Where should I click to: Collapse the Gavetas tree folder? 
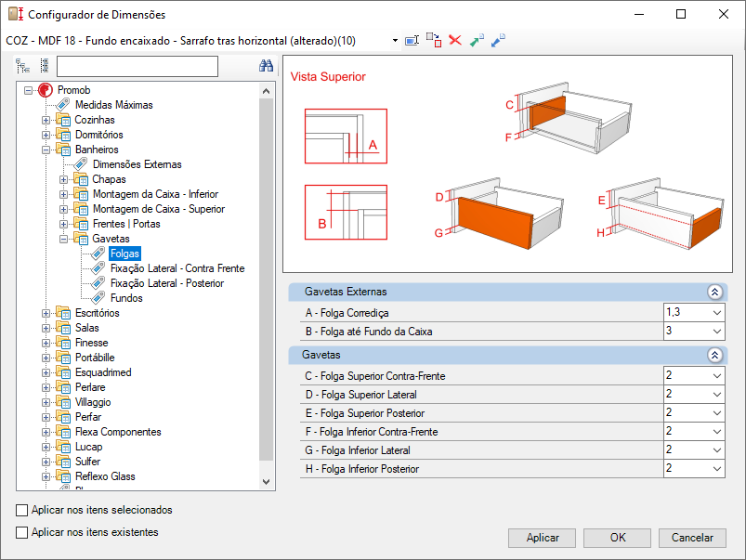63,239
